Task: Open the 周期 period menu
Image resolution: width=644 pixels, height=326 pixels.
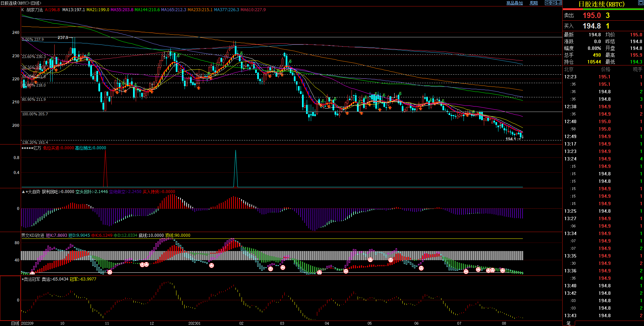Action: click(x=534, y=3)
